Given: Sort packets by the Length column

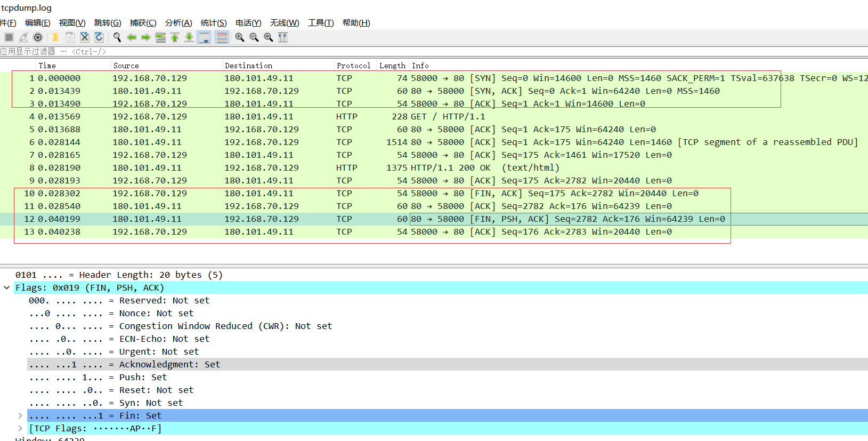Looking at the screenshot, I should 393,66.
